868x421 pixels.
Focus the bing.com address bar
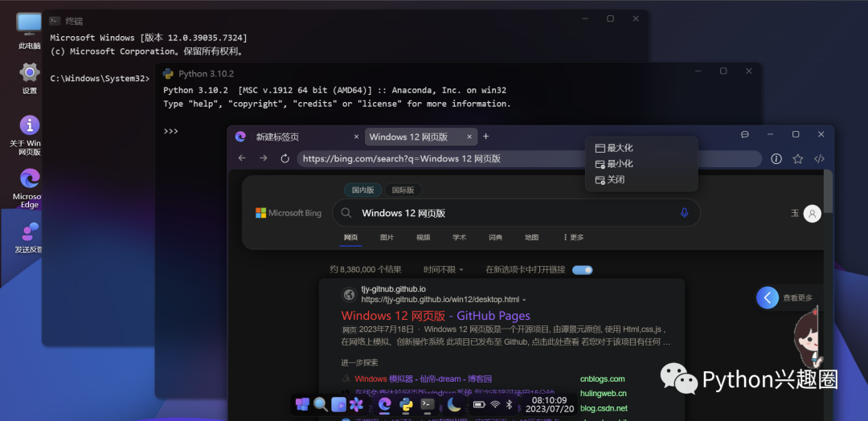(529, 159)
